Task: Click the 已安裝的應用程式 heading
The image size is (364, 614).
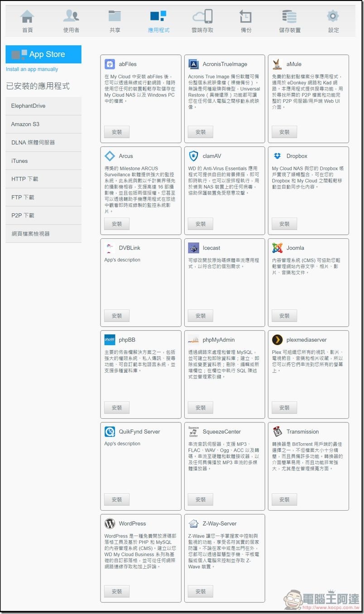Action: tap(38, 86)
